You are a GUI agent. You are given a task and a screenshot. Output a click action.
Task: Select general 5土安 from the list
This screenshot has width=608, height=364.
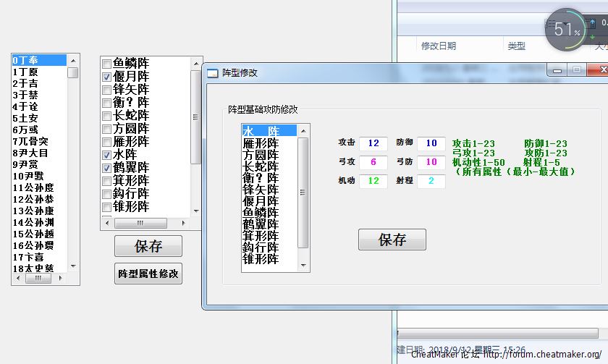(x=25, y=118)
